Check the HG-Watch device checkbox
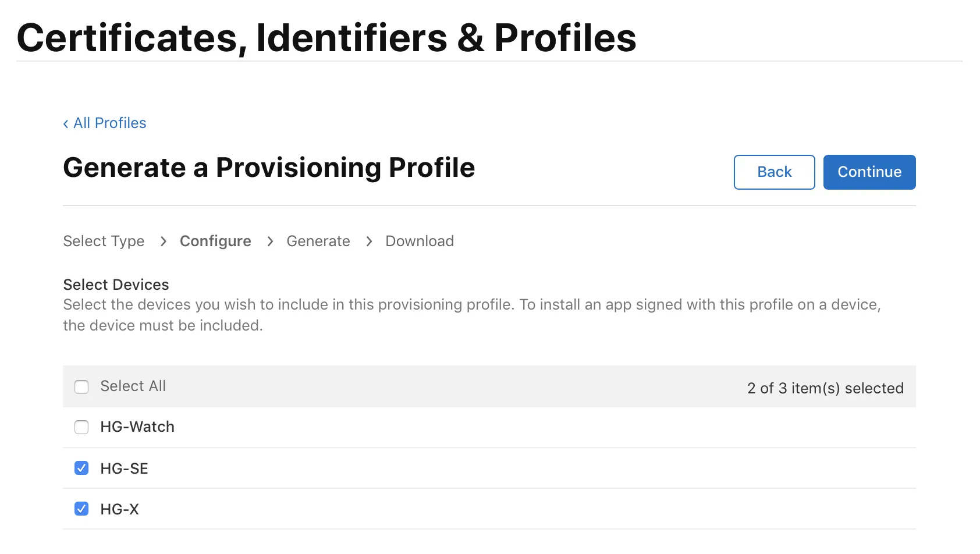Image resolution: width=980 pixels, height=554 pixels. coord(81,427)
